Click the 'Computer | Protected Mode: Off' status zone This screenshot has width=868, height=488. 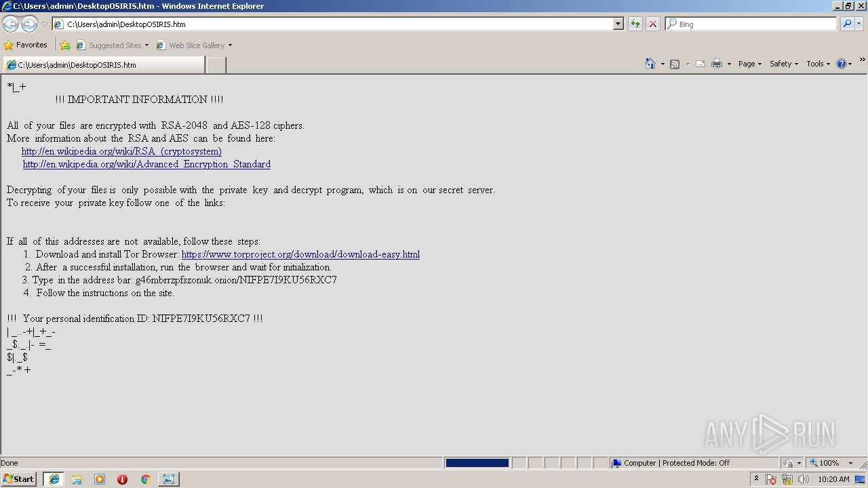[x=694, y=463]
